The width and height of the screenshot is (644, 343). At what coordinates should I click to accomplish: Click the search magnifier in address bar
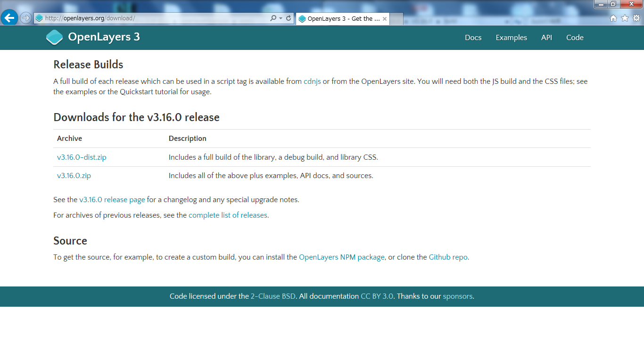point(273,18)
